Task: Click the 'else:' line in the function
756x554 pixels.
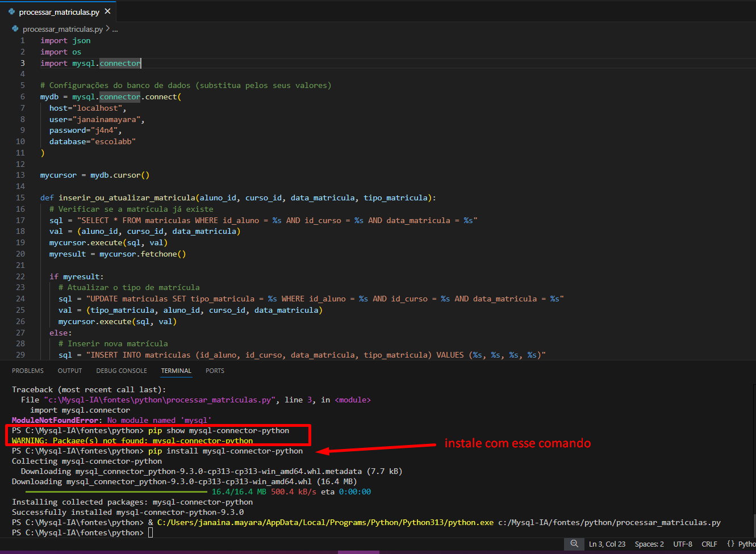Action: pos(61,333)
